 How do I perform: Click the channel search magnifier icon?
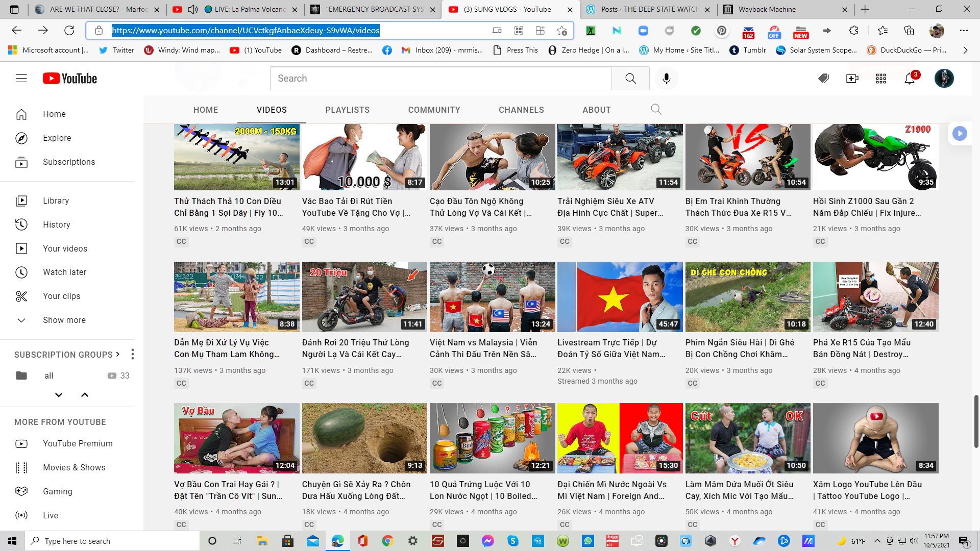[656, 109]
